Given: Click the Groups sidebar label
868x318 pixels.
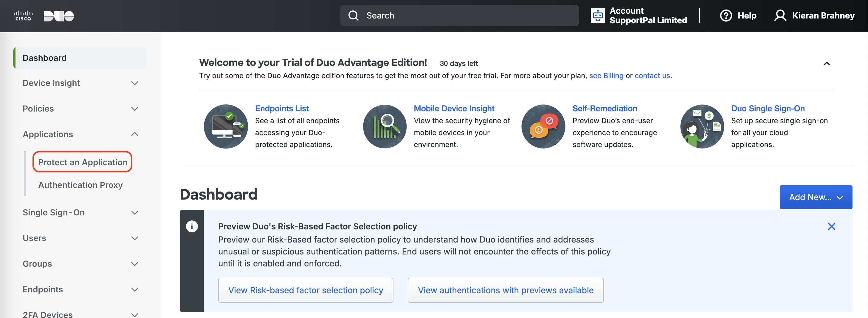Looking at the screenshot, I should pos(37,264).
